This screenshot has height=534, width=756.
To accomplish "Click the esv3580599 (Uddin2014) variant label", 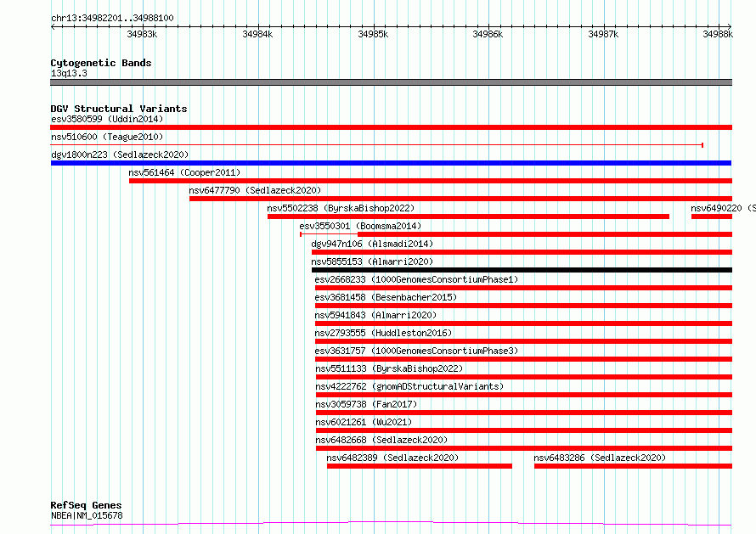I will (x=107, y=119).
